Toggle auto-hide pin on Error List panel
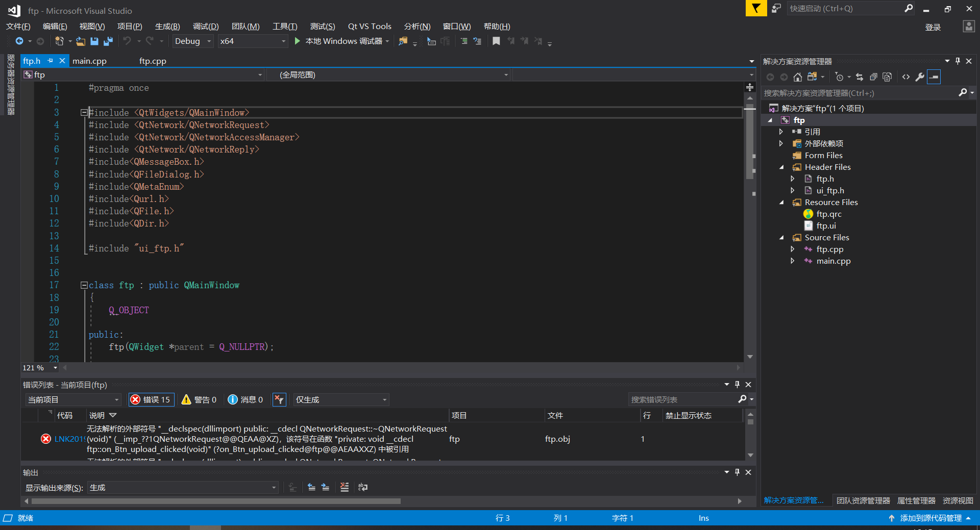This screenshot has width=980, height=530. tap(737, 385)
